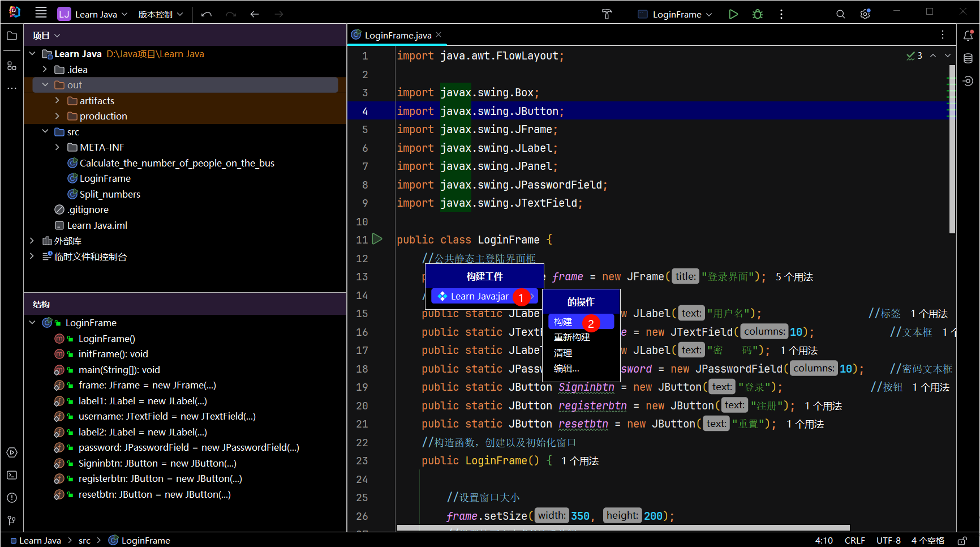This screenshot has width=980, height=547.
Task: Open the Notifications bell
Action: pos(968,36)
